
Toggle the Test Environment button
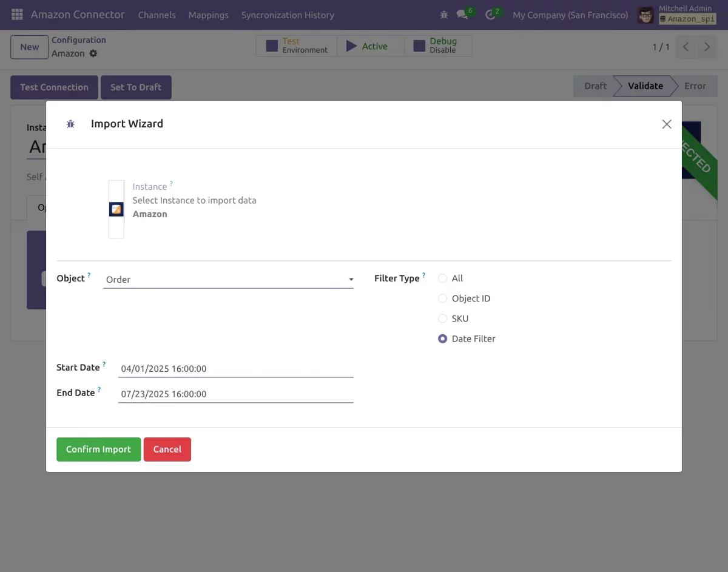coord(296,46)
